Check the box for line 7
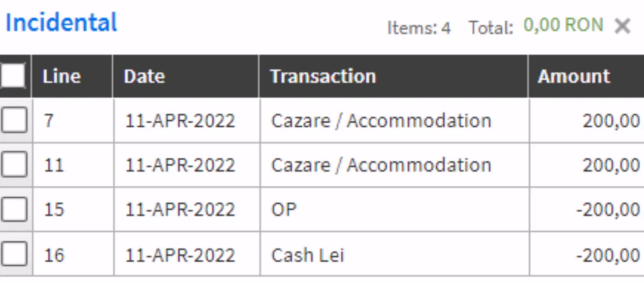The height and width of the screenshot is (283, 644). pyautogui.click(x=14, y=120)
